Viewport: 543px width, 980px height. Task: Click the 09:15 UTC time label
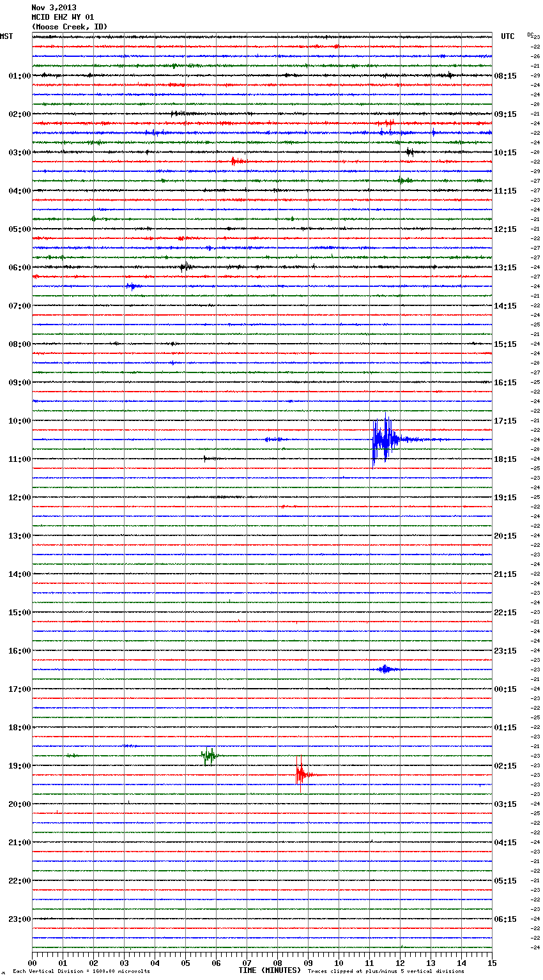click(505, 114)
